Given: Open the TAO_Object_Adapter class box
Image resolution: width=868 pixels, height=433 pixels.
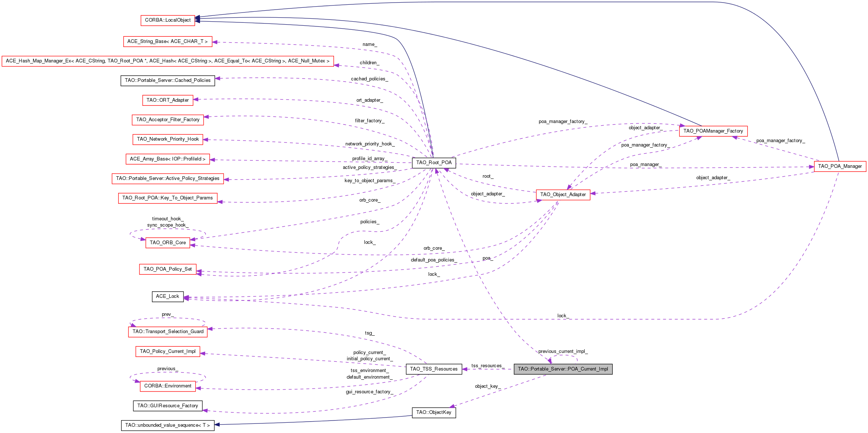Looking at the screenshot, I should [563, 195].
